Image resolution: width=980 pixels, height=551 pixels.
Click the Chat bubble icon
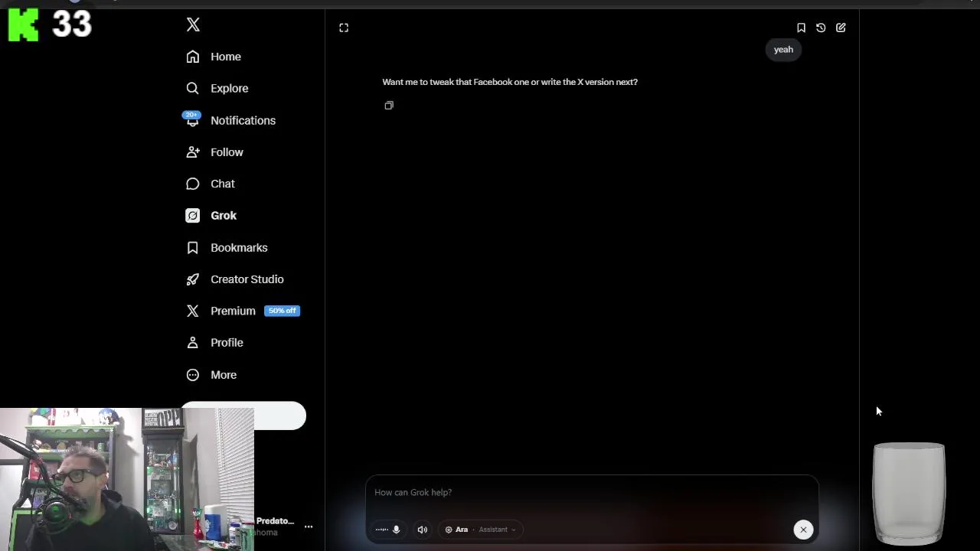193,184
